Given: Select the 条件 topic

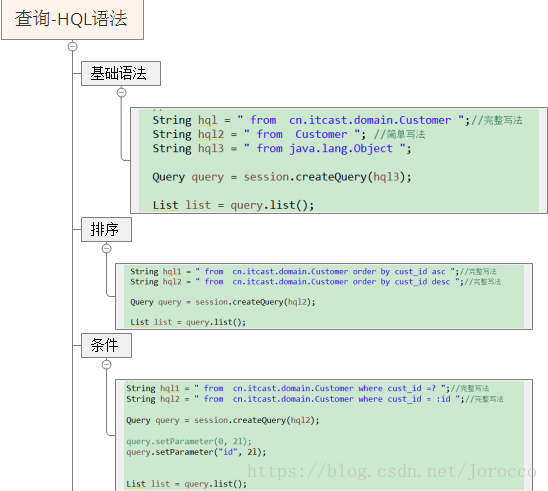Looking at the screenshot, I should (106, 345).
